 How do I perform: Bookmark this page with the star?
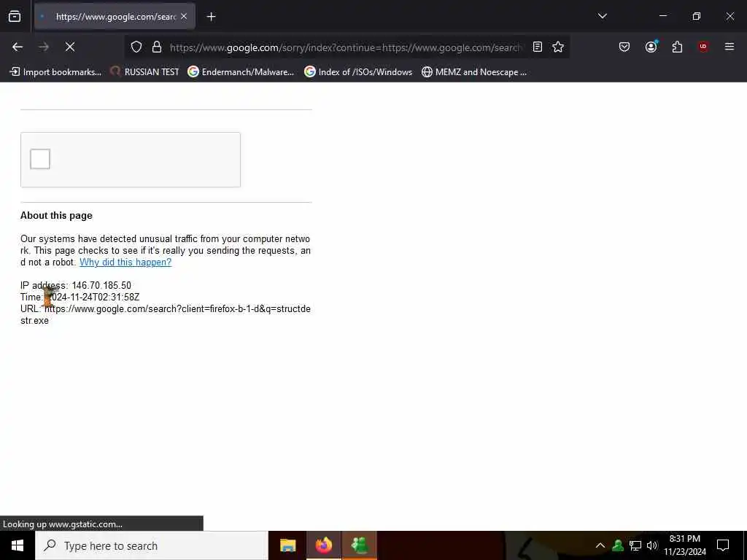click(558, 47)
